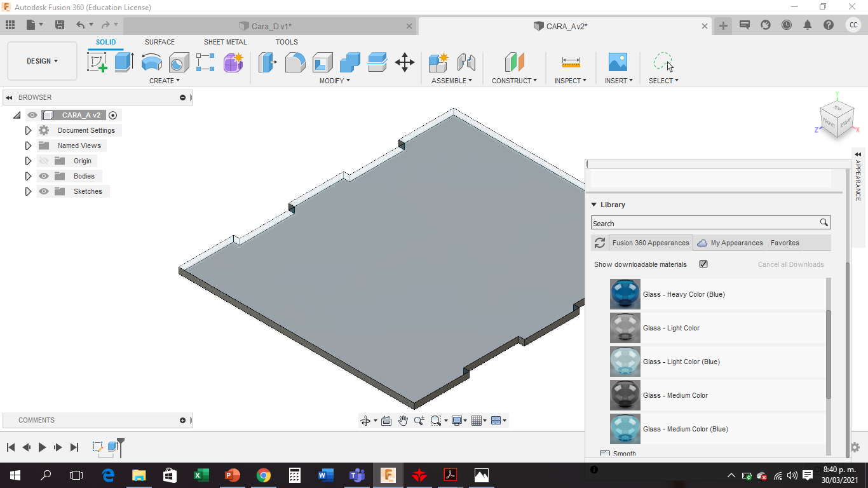The image size is (868, 488).
Task: Switch to the TOOLS tab
Action: pyautogui.click(x=287, y=42)
